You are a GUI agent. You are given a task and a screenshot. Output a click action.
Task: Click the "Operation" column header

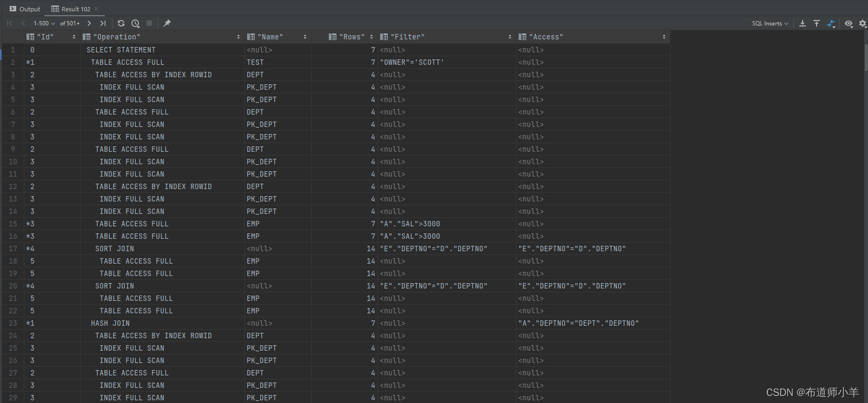tap(162, 37)
